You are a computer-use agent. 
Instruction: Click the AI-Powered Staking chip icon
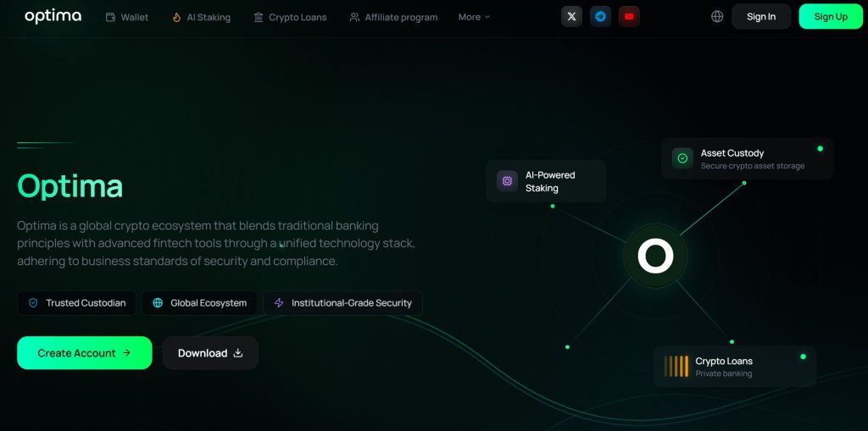[x=507, y=181]
